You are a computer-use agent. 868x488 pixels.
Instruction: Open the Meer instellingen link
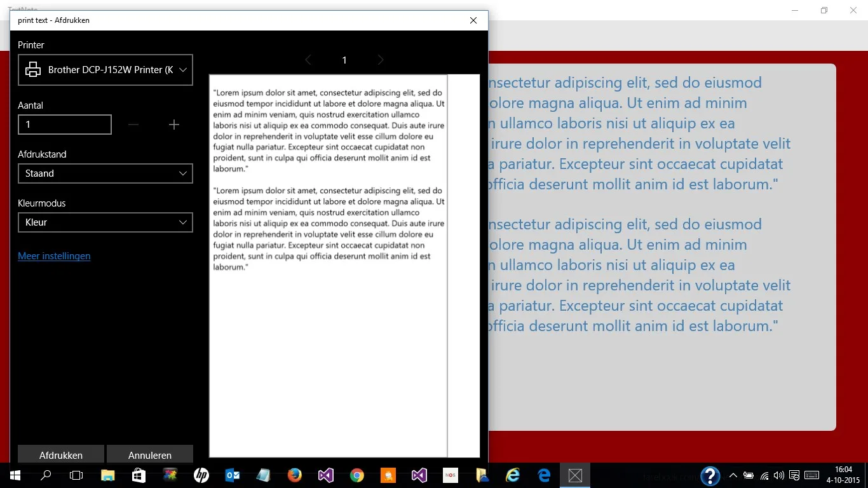54,256
